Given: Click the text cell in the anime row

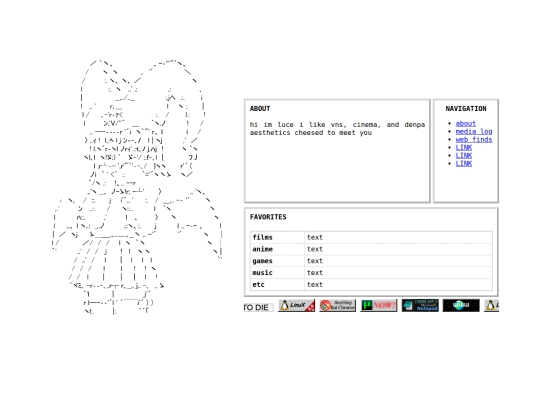Looking at the screenshot, I should coord(398,249).
